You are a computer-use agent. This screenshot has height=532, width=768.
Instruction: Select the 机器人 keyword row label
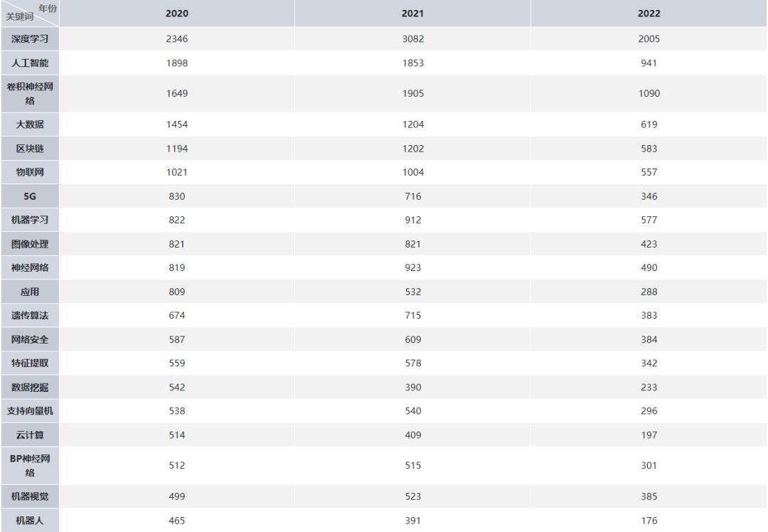coord(30,520)
